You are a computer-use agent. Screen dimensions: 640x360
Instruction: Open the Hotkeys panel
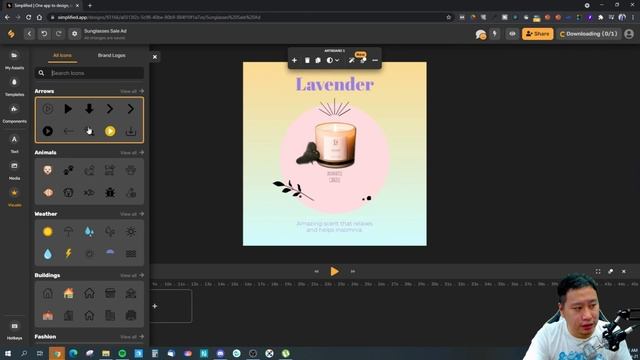coord(14,331)
